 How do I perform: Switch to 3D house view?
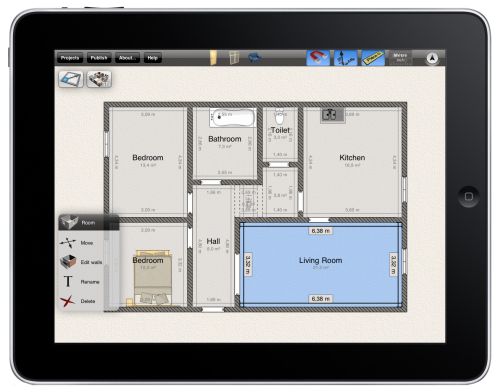(x=99, y=79)
